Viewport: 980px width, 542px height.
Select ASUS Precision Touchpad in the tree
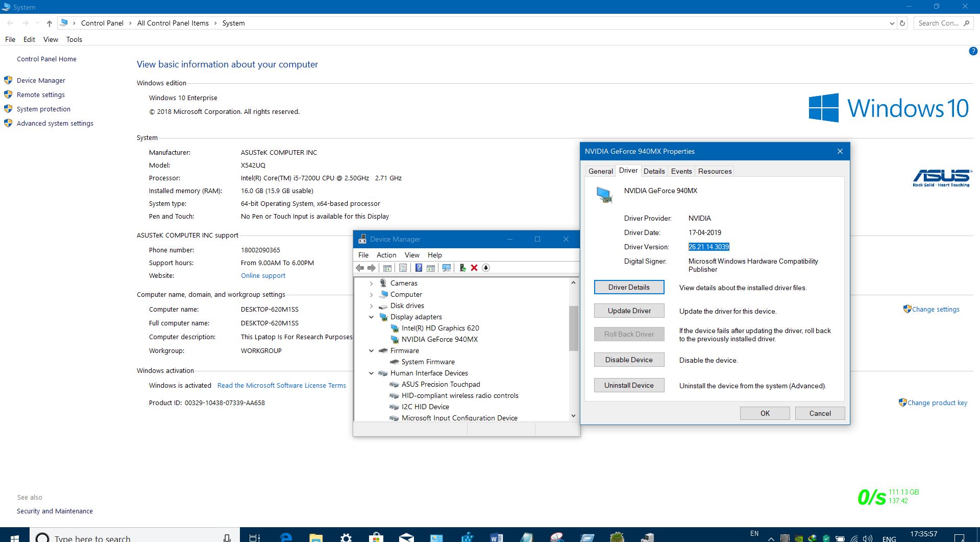point(440,384)
